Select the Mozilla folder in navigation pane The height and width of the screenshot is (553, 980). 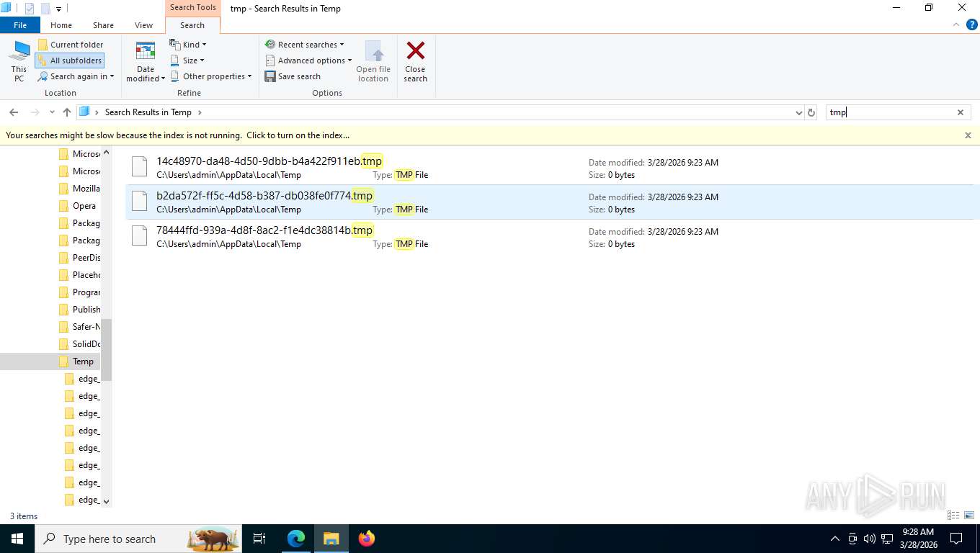[78, 189]
